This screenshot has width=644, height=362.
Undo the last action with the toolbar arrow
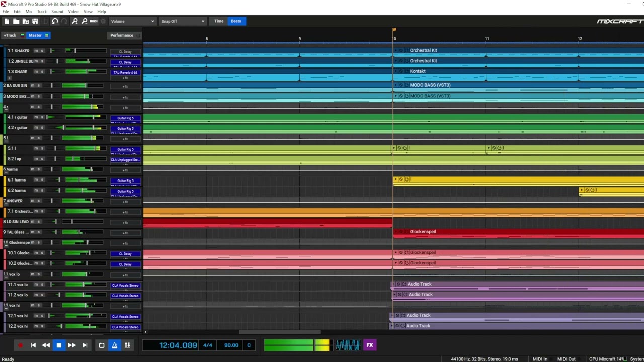point(55,21)
